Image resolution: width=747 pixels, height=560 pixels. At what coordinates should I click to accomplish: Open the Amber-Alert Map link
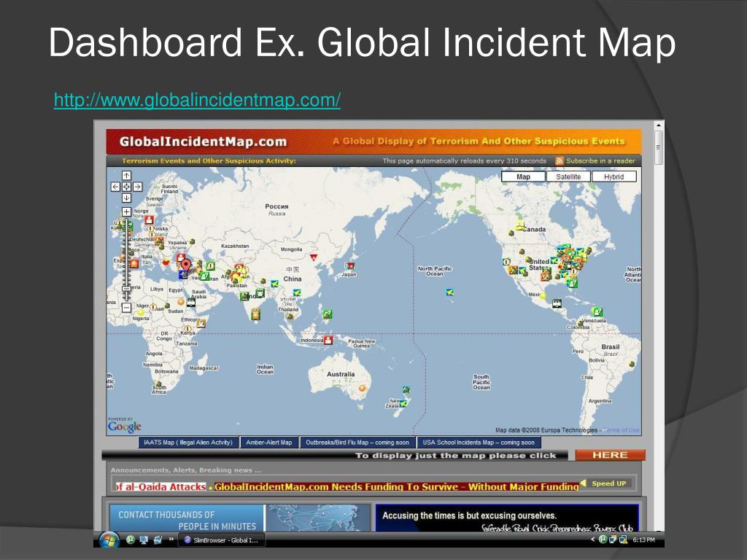point(269,443)
